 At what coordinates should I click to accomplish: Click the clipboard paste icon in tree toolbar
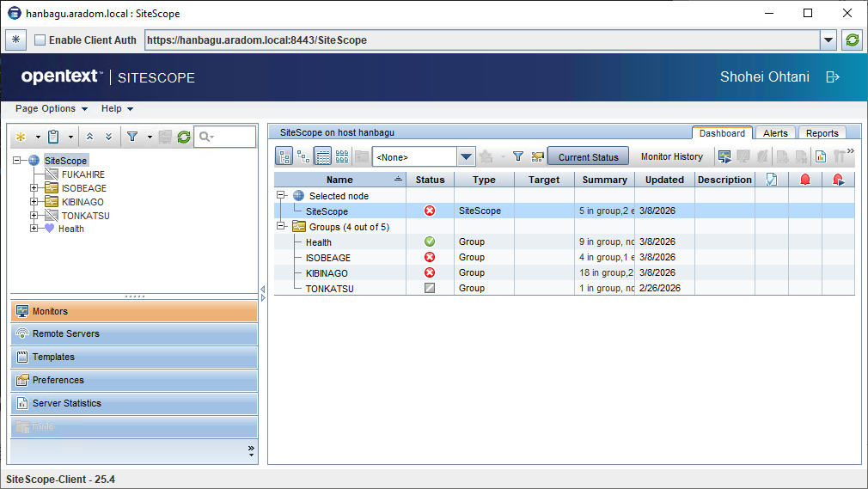[x=53, y=137]
